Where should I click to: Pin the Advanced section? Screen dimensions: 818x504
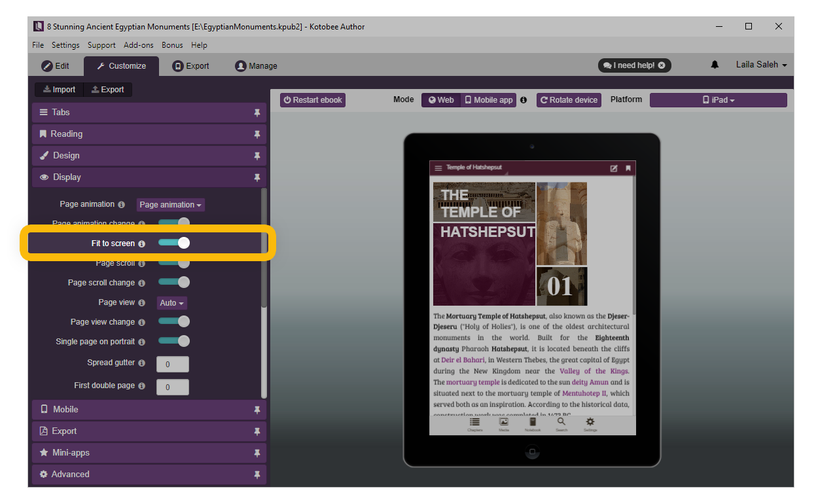[257, 475]
